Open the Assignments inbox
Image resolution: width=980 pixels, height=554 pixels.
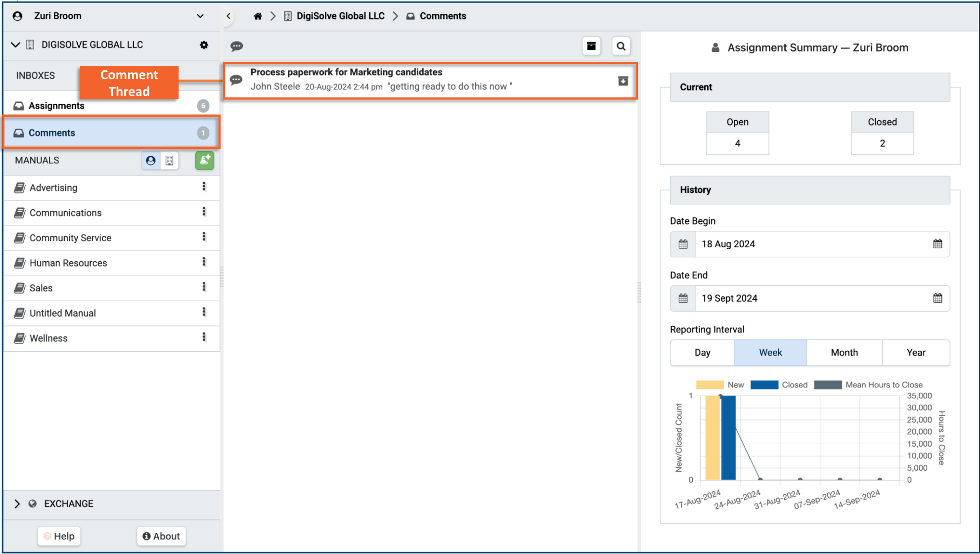coord(56,106)
